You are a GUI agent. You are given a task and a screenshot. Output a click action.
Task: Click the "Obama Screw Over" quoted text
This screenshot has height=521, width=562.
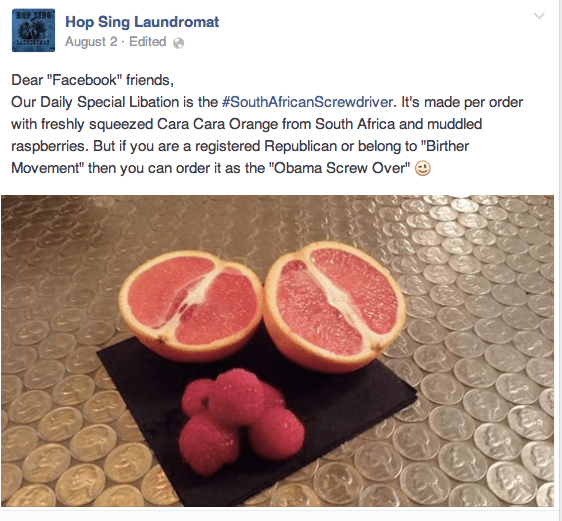(342, 168)
